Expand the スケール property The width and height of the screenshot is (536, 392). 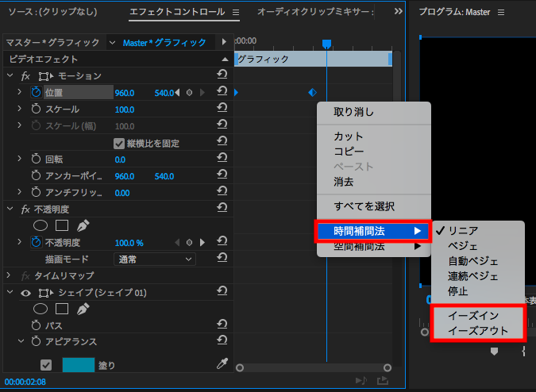tap(20, 109)
